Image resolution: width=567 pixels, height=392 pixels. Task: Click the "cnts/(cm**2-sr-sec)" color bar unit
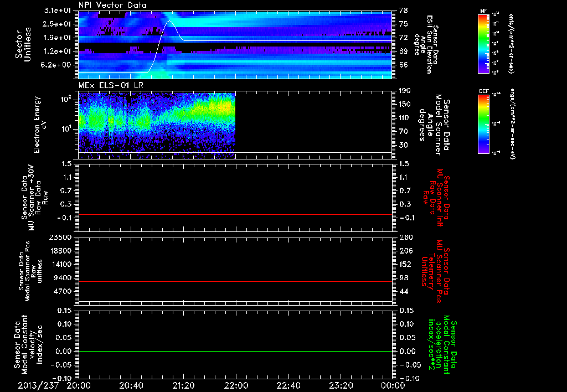tap(511, 43)
